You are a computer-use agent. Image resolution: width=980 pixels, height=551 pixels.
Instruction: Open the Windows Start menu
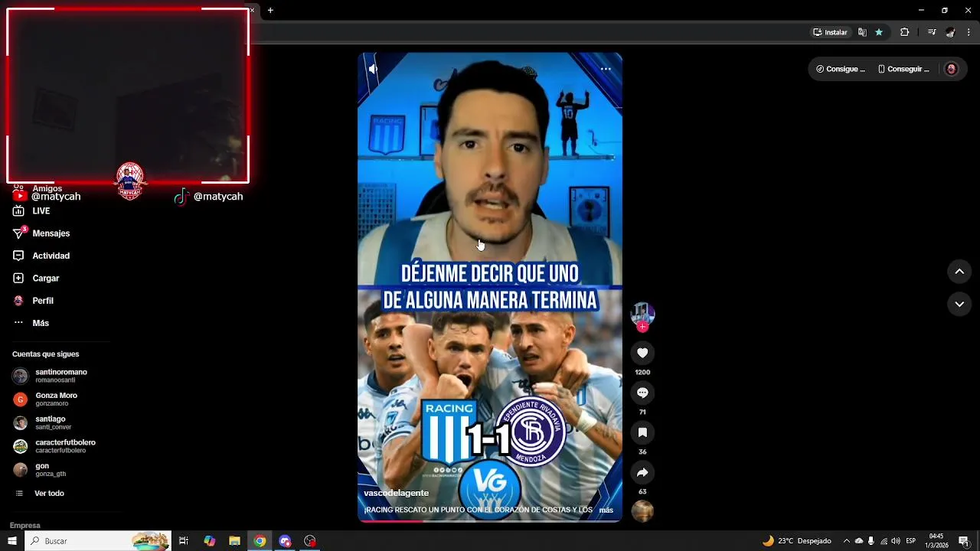click(12, 541)
